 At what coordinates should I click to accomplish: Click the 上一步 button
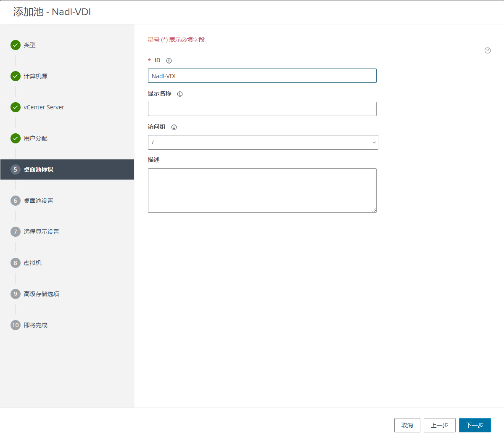tap(439, 425)
